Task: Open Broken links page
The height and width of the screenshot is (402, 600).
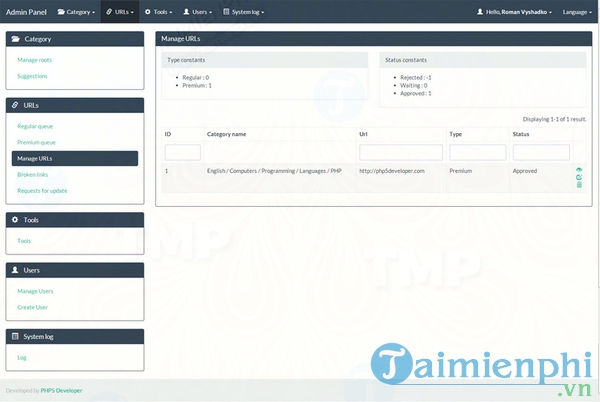Action: [x=33, y=174]
